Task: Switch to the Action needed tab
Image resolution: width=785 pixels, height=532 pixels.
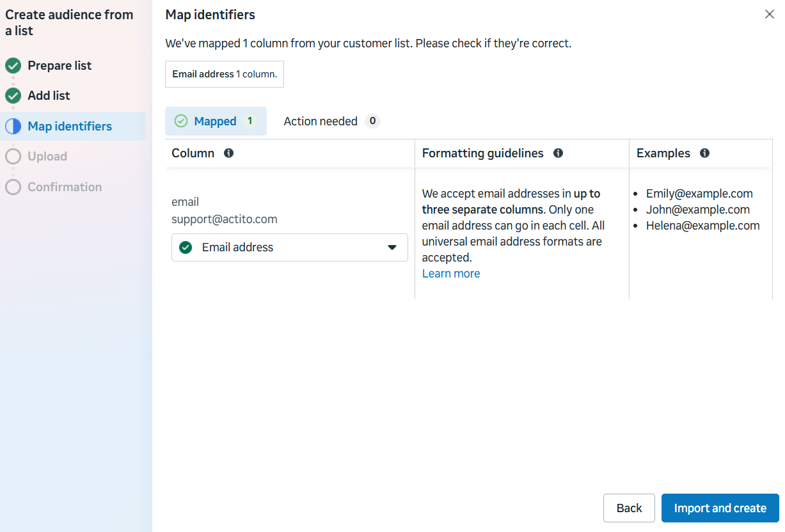Action: (x=321, y=121)
